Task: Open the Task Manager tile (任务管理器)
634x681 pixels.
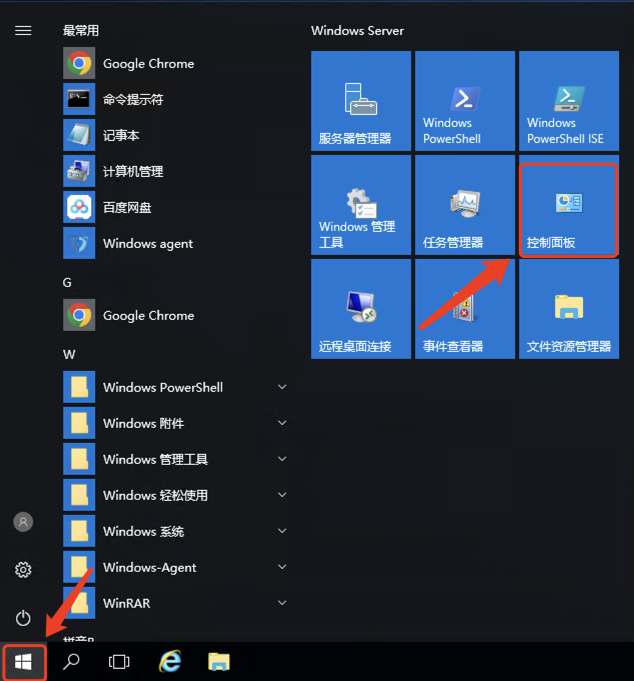Action: 465,205
